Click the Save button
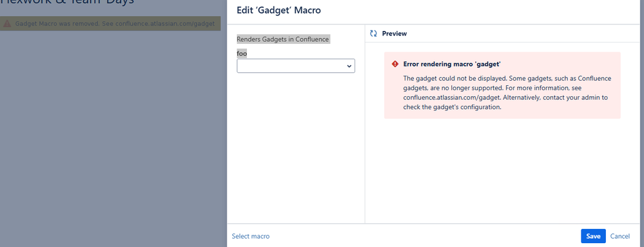Screen dimensions: 644x247 593,236
